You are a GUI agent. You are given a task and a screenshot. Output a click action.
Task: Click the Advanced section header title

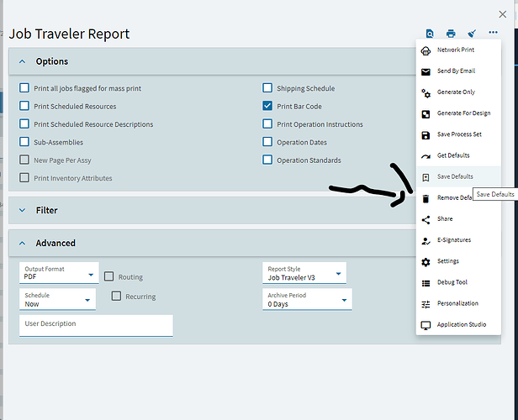pos(55,243)
